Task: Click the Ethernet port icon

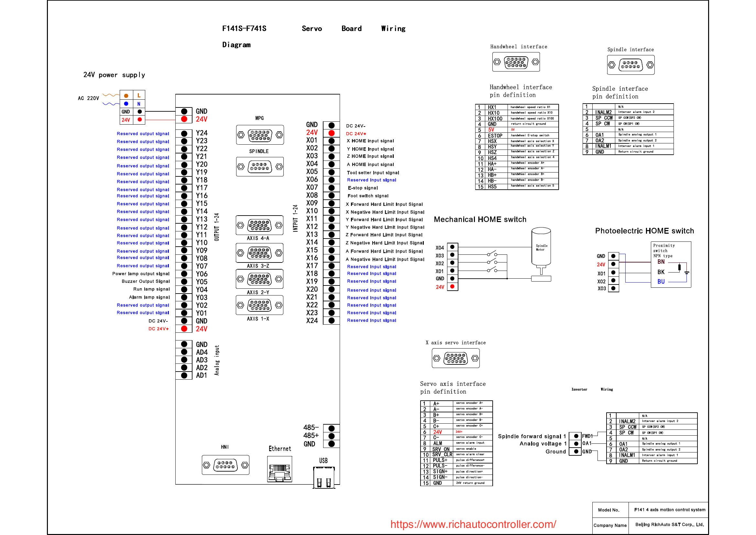Action: (x=279, y=469)
